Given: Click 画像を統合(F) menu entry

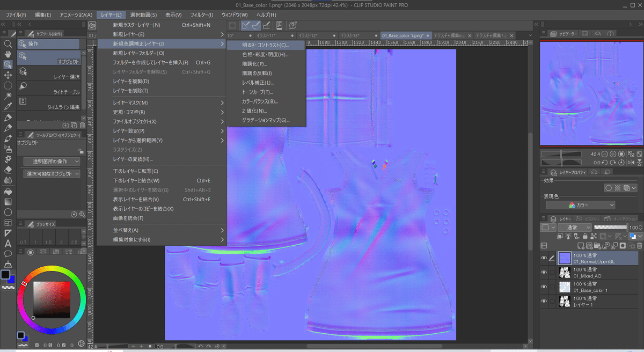Looking at the screenshot, I should tap(162, 218).
